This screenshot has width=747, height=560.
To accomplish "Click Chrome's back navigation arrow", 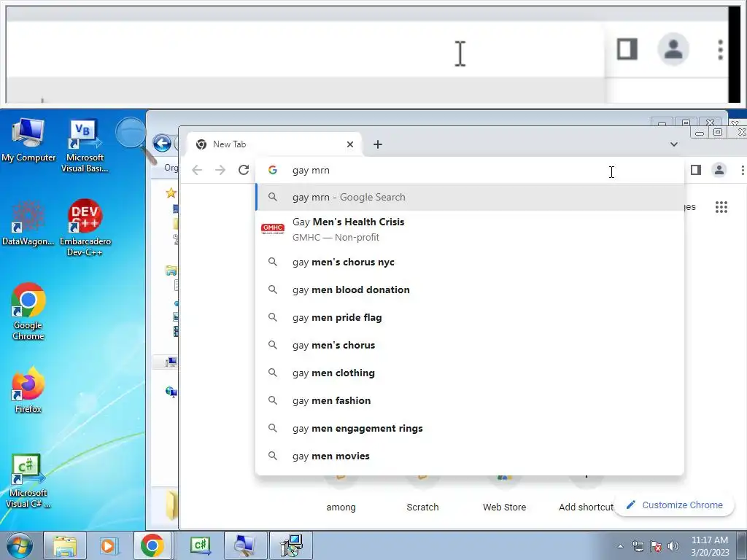I will [x=197, y=170].
